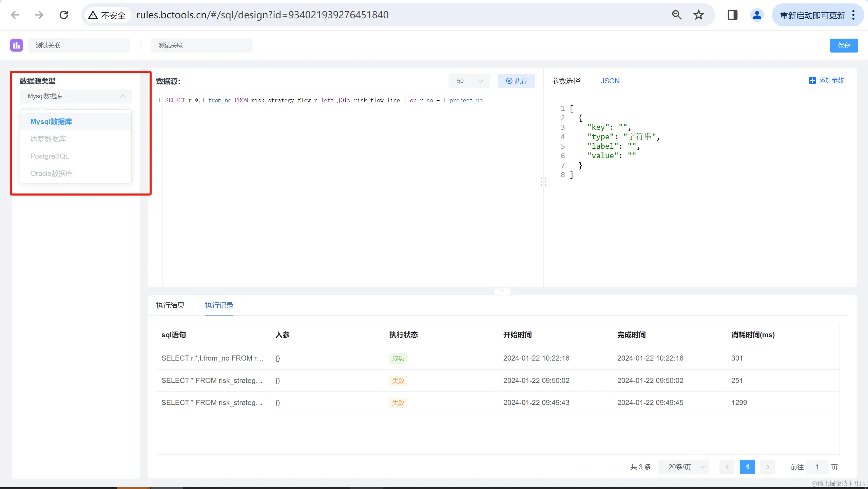Click the not-secure warning icon
This screenshot has height=489, width=868.
tap(93, 15)
